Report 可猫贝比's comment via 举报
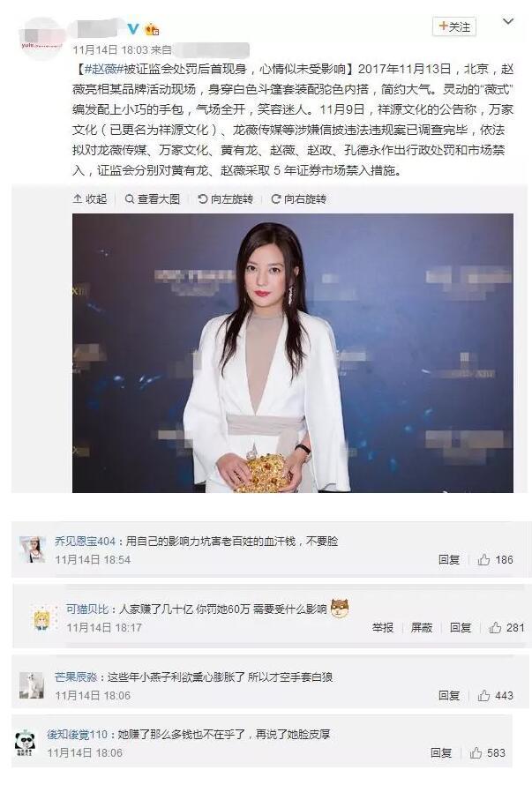The height and width of the screenshot is (785, 532). 383,628
